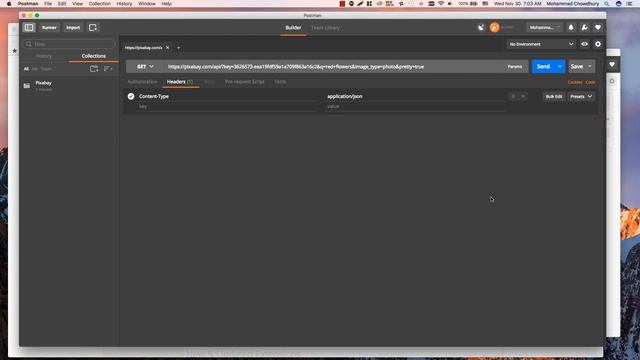The width and height of the screenshot is (640, 360).
Task: Click the Pixabay collection folder icon
Action: pos(27,86)
